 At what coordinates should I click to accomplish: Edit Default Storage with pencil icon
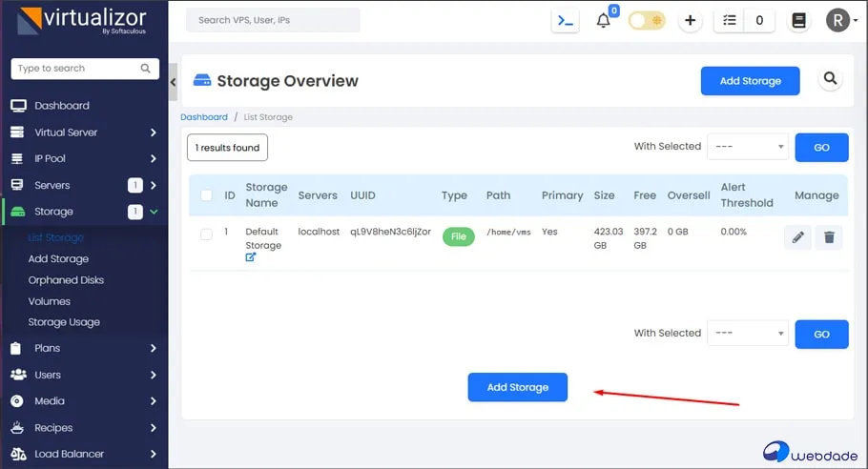pyautogui.click(x=797, y=237)
